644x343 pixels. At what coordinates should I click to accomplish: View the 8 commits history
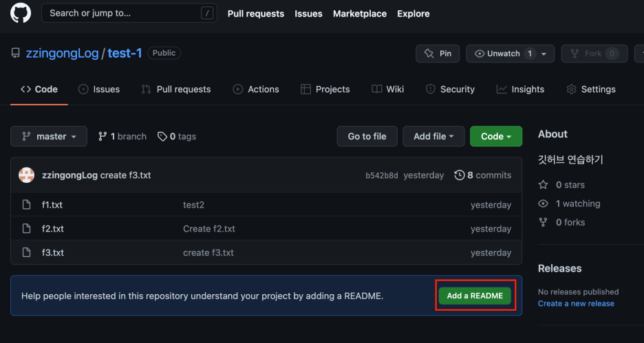483,175
